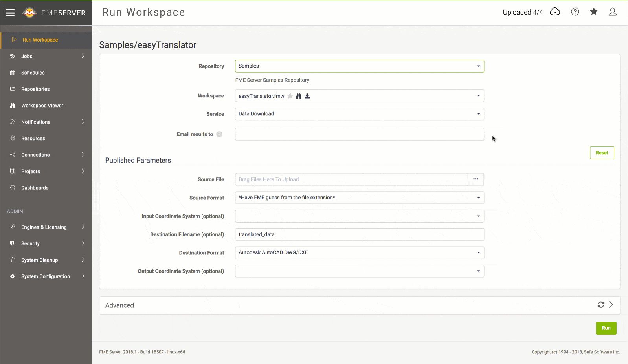Open the Workspace dropdown

click(360, 96)
